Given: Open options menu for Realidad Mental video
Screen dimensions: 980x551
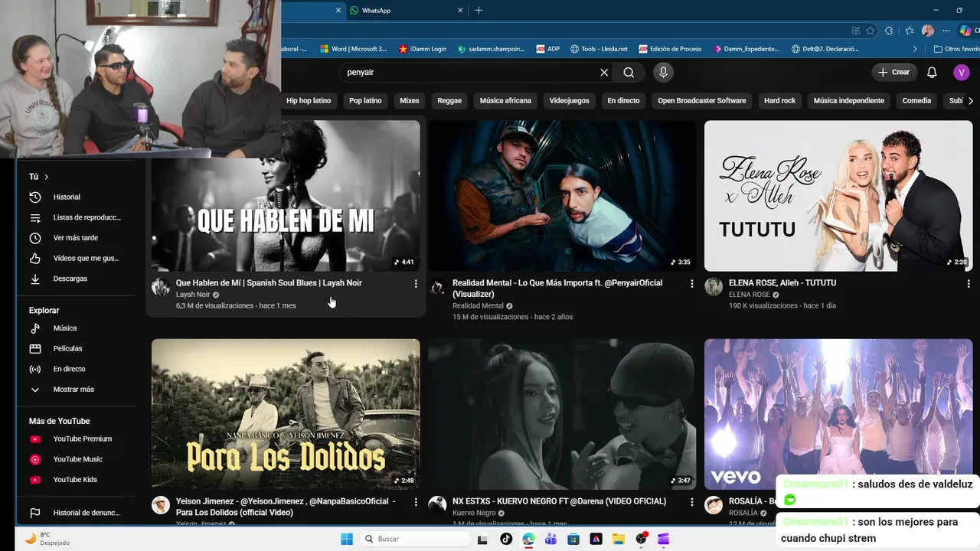Looking at the screenshot, I should click(x=692, y=284).
